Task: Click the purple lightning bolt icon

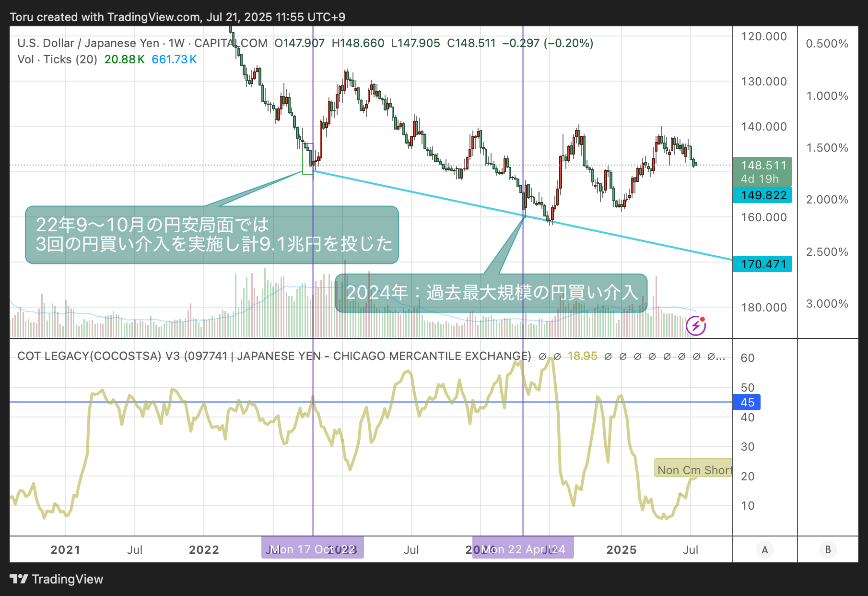Action: click(696, 326)
